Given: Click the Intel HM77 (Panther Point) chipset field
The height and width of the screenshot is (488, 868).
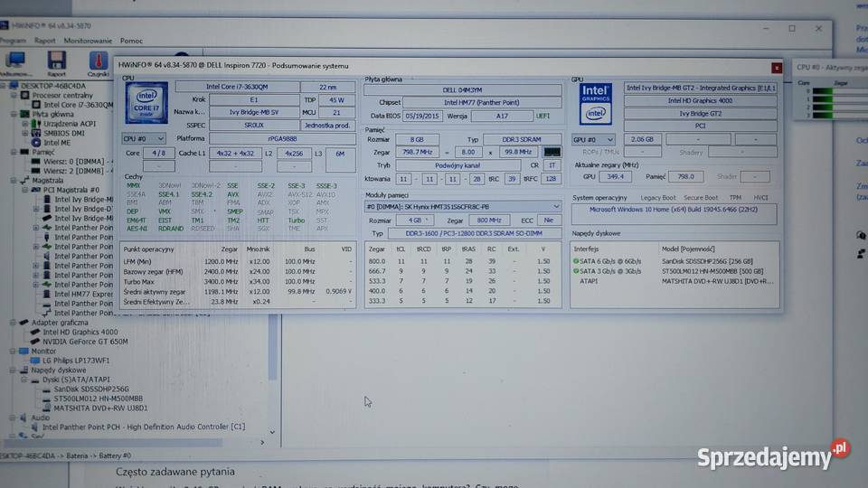Looking at the screenshot, I should point(482,102).
